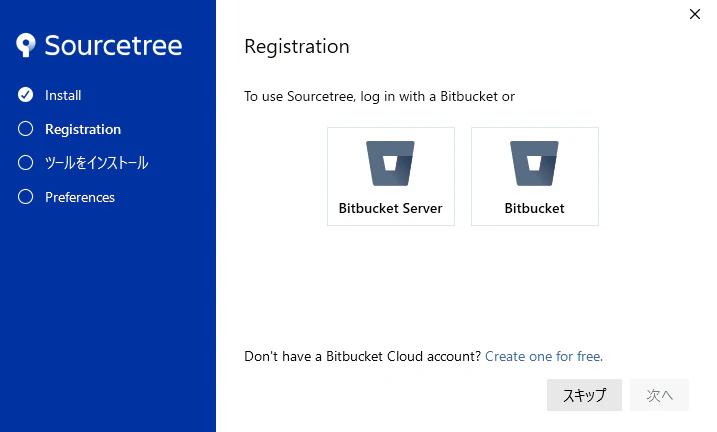The width and height of the screenshot is (717, 432).
Task: Click the ツールをインストール step circle
Action: [26, 163]
